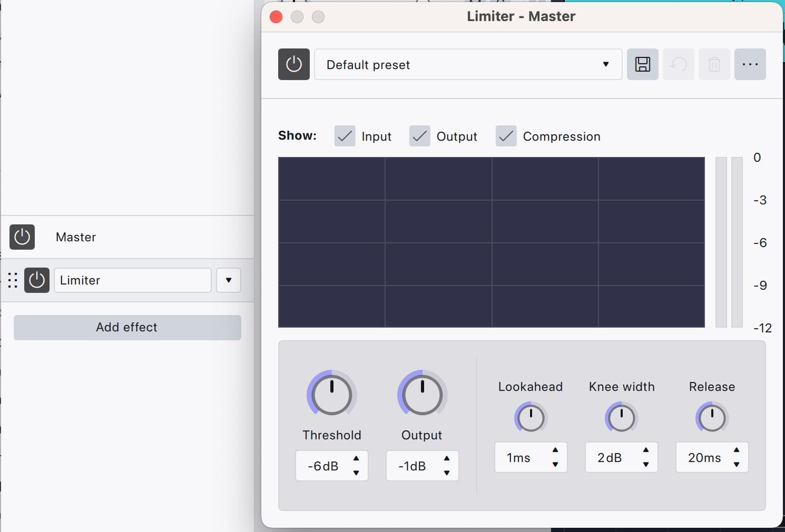Click the output level meter bars
Image resolution: width=785 pixels, height=532 pixels.
(729, 242)
